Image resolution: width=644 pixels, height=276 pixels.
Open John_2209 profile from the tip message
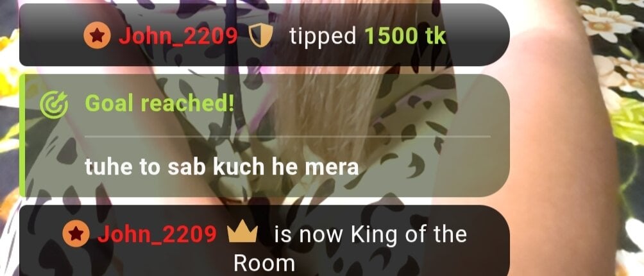[178, 36]
